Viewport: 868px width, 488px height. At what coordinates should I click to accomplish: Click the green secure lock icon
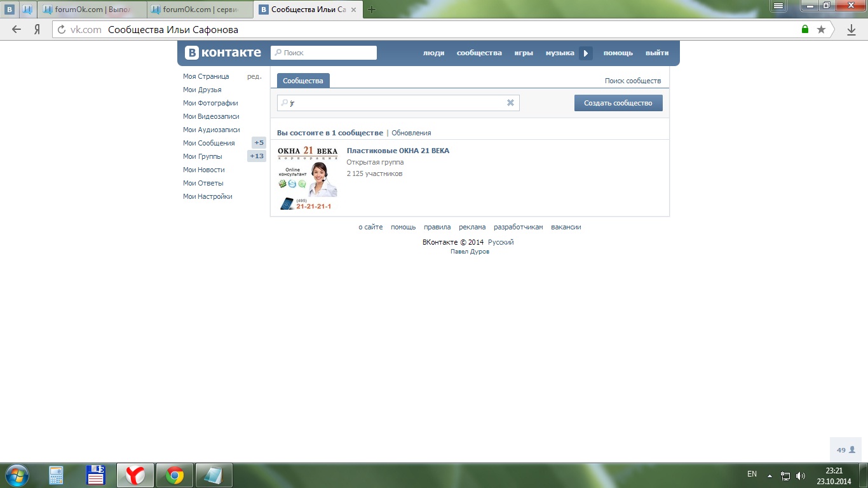click(805, 29)
